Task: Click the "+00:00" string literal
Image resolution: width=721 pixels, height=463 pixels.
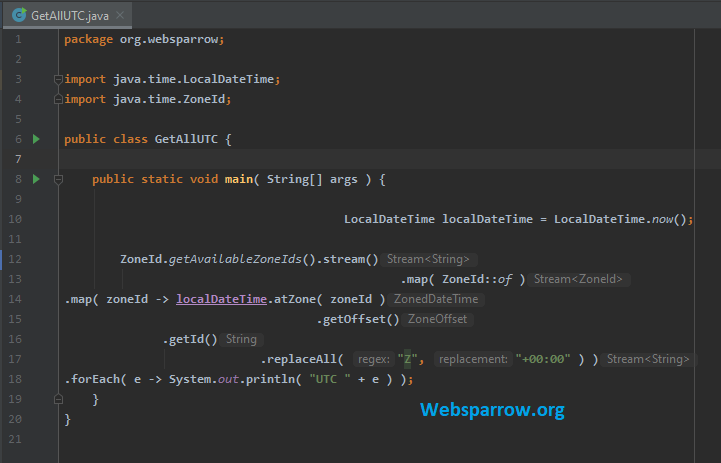Action: (x=543, y=359)
